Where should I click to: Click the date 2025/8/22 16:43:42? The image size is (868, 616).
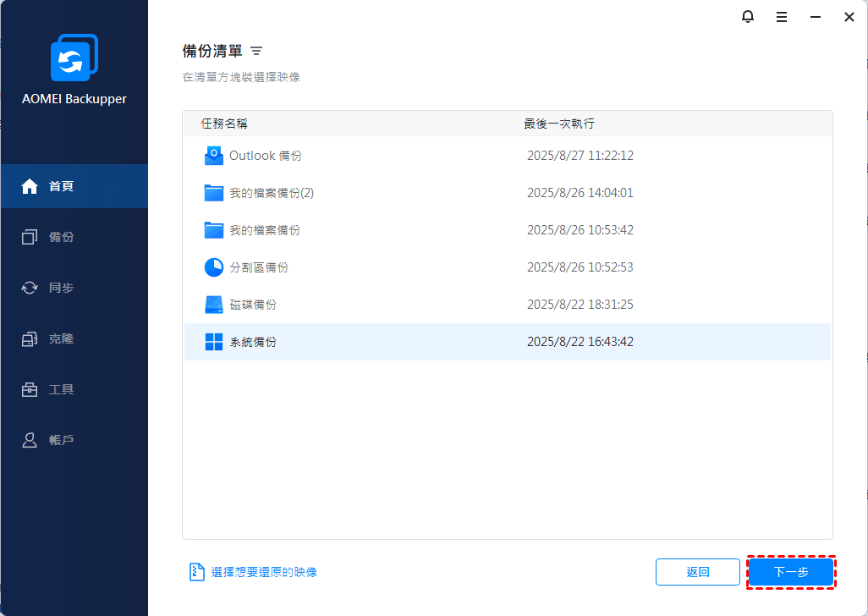tap(580, 342)
